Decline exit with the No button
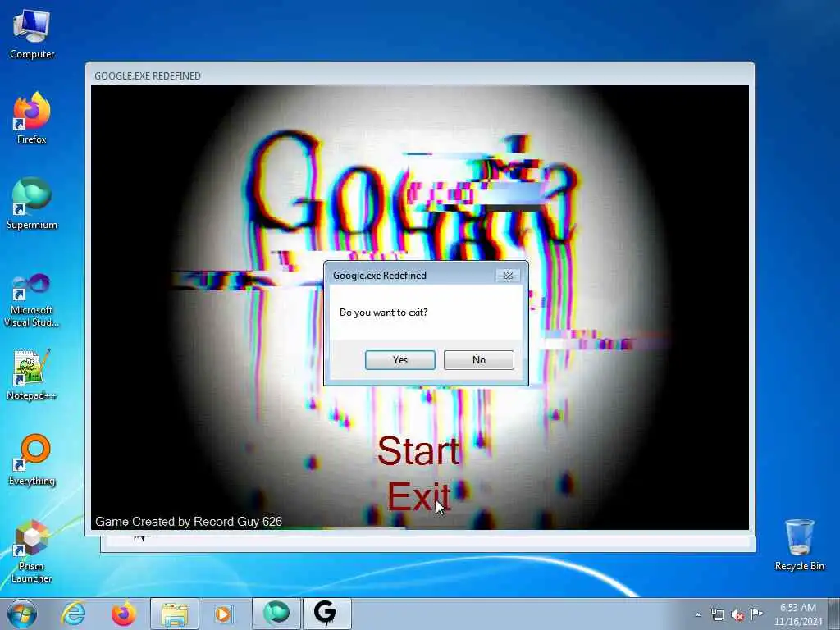This screenshot has height=630, width=840. coord(478,360)
